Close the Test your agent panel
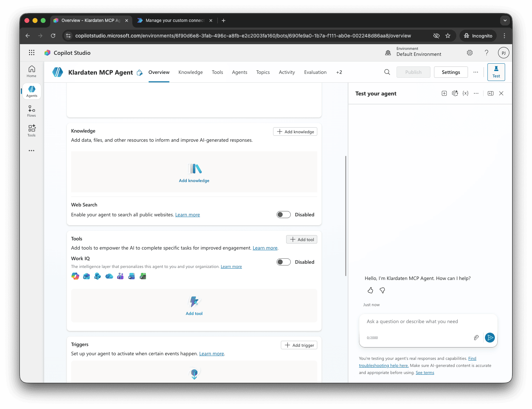 501,93
